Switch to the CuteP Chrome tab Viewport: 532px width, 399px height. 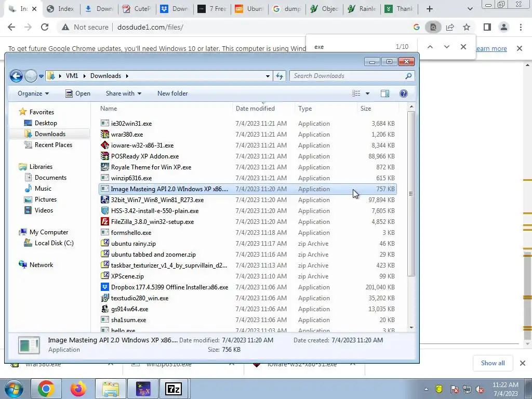tap(137, 9)
